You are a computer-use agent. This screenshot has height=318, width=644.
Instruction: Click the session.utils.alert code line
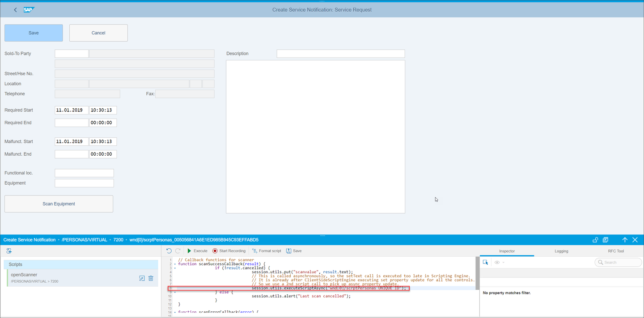click(x=301, y=296)
